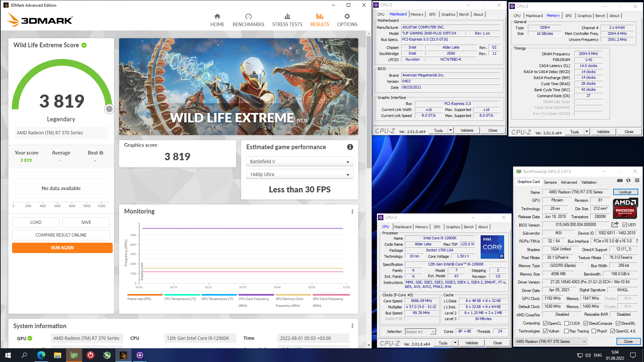Open SPD tab in CPU-Z Mainboard window
The image size is (644, 362).
coord(432,14)
